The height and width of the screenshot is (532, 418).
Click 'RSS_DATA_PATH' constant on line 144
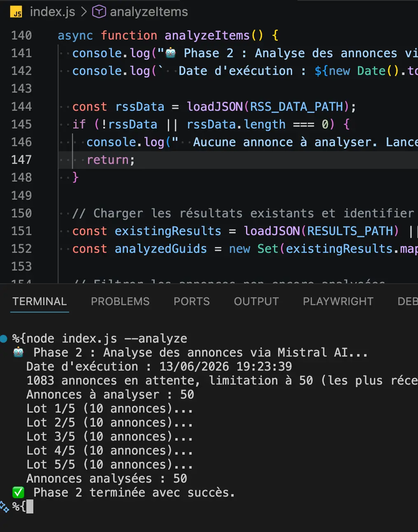click(x=297, y=107)
